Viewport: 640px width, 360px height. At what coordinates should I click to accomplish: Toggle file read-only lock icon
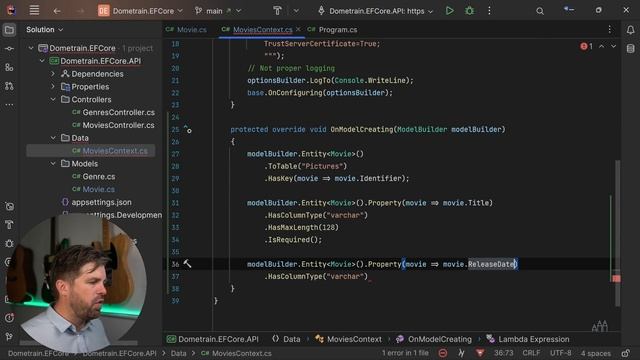[x=626, y=353]
